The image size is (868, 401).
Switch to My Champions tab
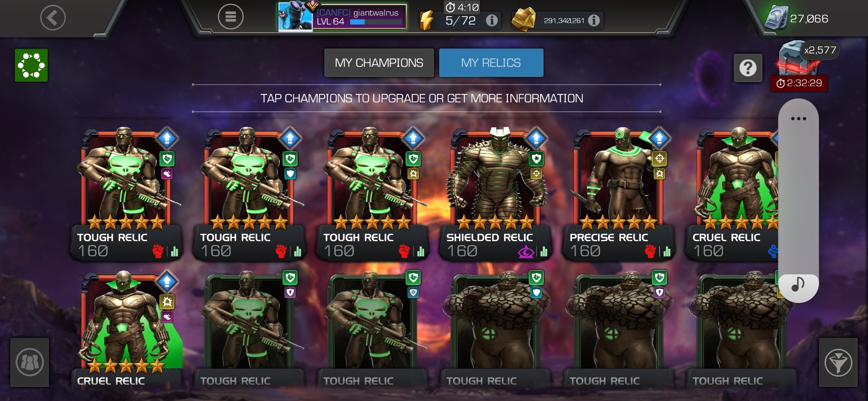click(x=379, y=63)
